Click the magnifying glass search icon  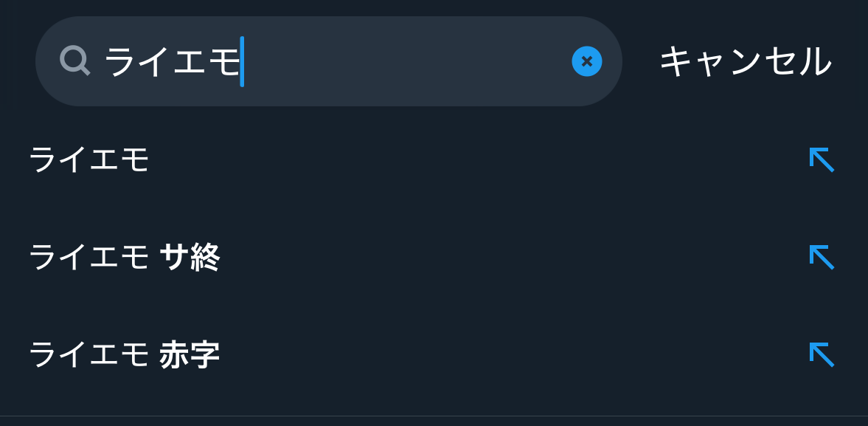click(74, 61)
